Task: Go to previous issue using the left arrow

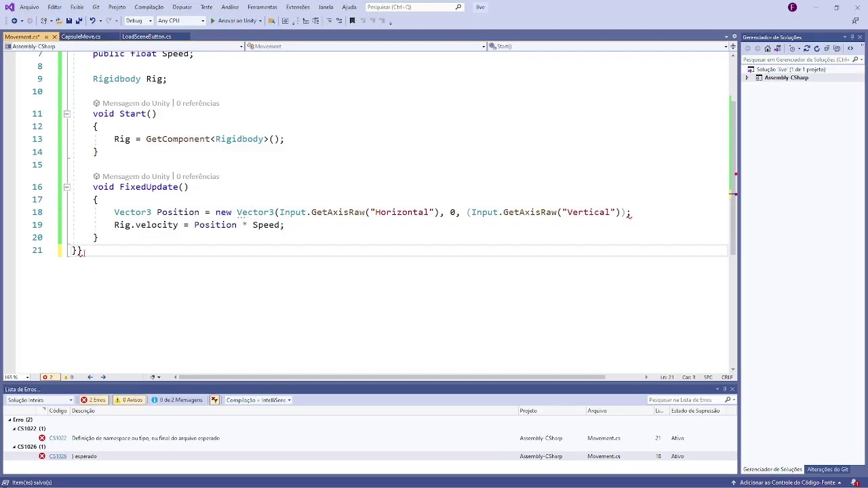Action: tap(90, 378)
